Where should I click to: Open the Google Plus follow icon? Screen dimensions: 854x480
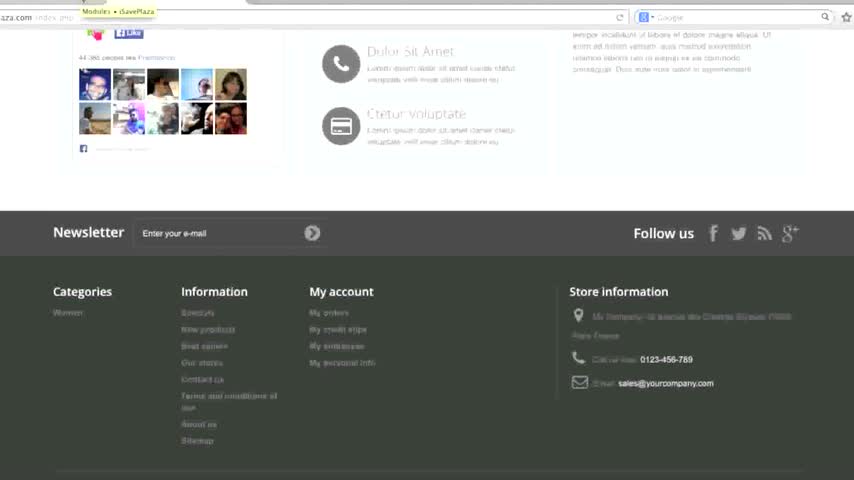tap(790, 233)
